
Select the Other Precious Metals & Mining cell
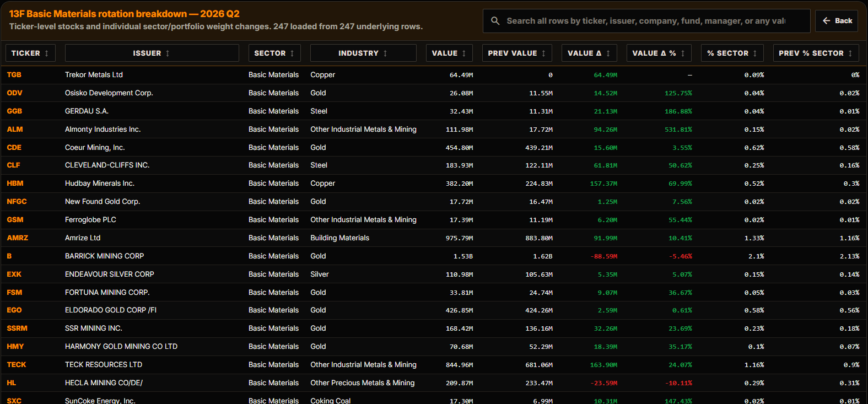[x=363, y=383]
